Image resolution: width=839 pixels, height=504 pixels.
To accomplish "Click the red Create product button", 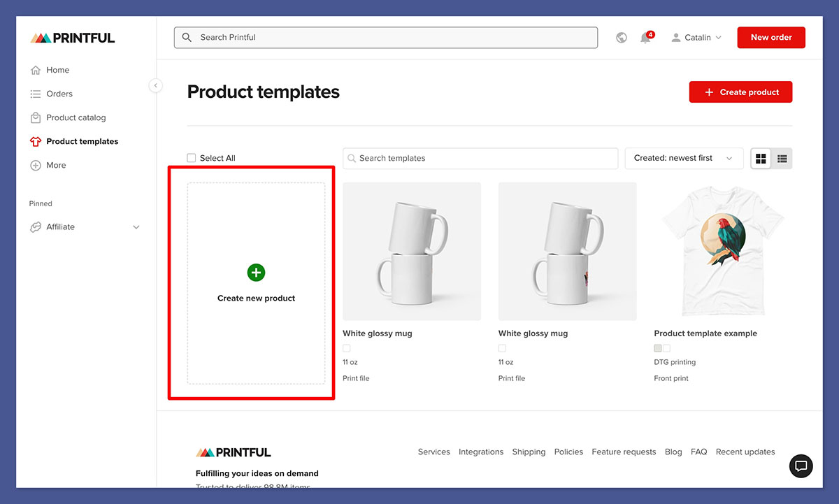I will tap(740, 92).
